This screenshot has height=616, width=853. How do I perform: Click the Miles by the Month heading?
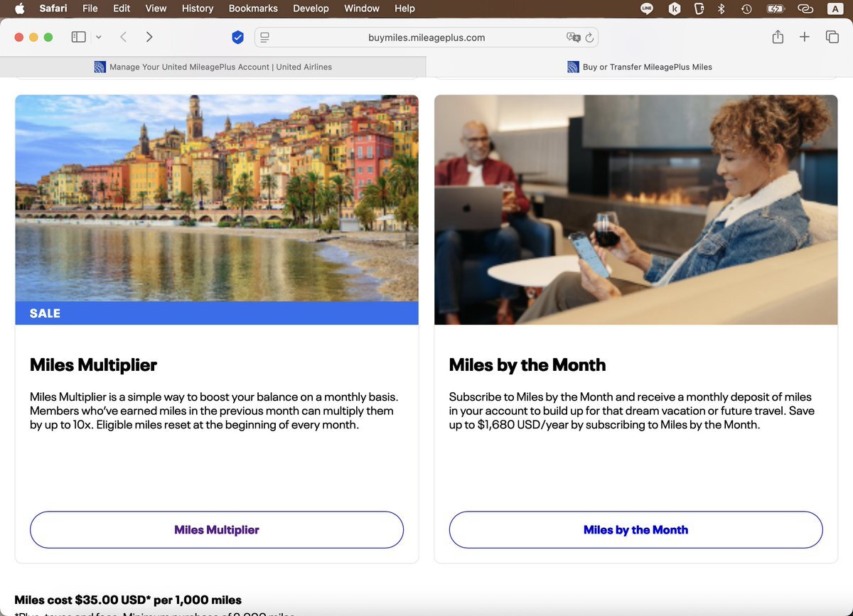(527, 365)
